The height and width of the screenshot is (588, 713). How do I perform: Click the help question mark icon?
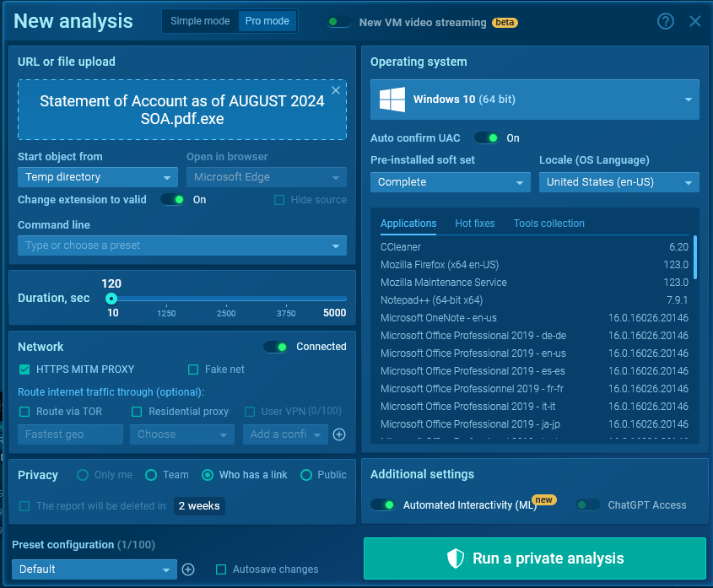click(x=666, y=21)
